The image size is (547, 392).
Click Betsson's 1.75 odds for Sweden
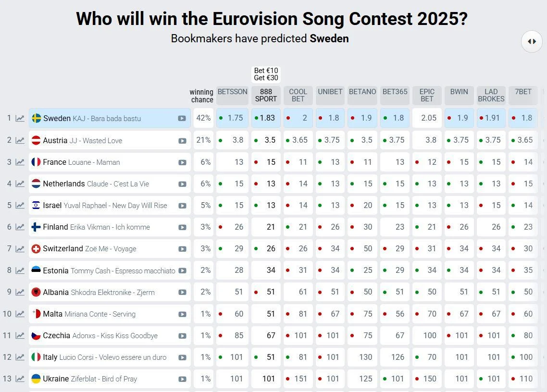pyautogui.click(x=232, y=118)
